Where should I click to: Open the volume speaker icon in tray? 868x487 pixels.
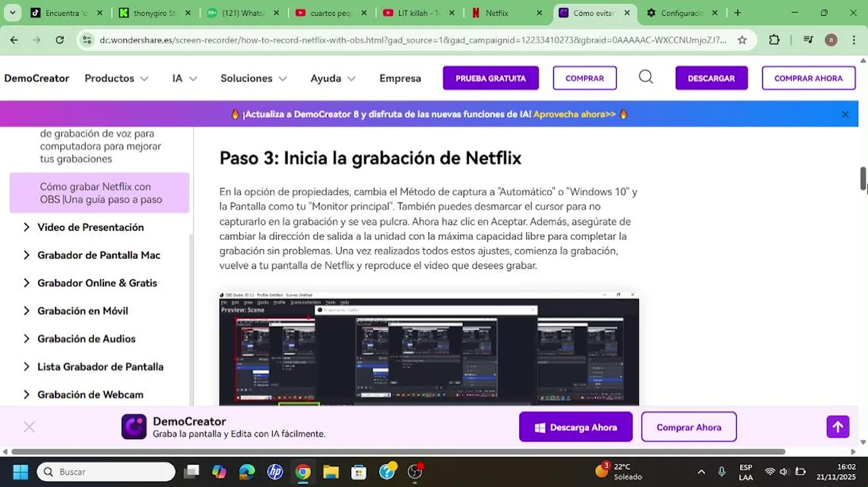pyautogui.click(x=784, y=472)
